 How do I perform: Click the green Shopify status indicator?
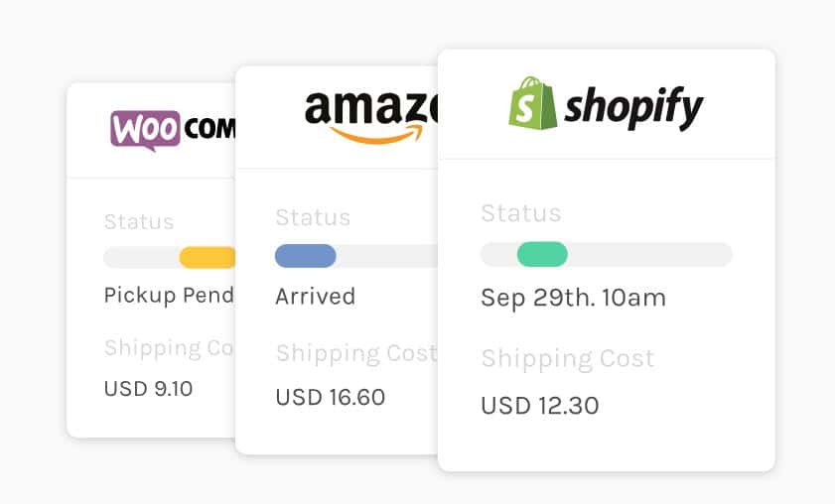pyautogui.click(x=542, y=254)
